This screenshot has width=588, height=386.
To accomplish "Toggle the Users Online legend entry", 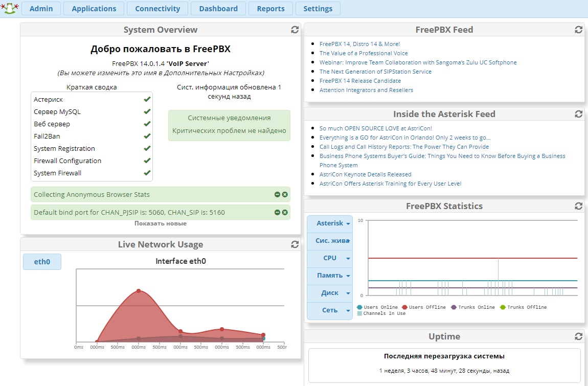I will click(x=377, y=307).
